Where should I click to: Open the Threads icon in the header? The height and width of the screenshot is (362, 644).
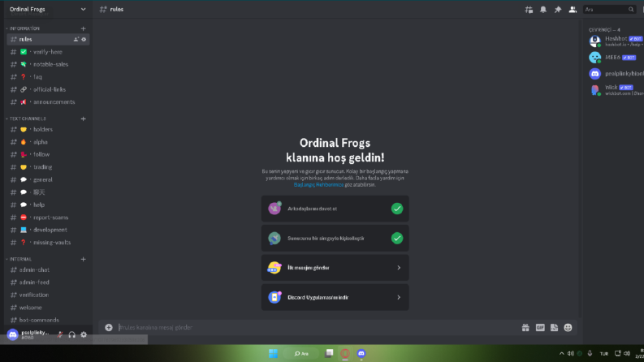529,10
